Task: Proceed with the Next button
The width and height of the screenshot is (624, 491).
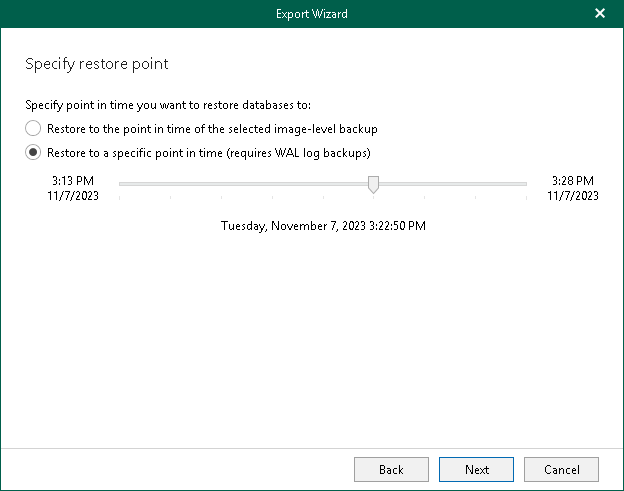Action: [x=476, y=470]
